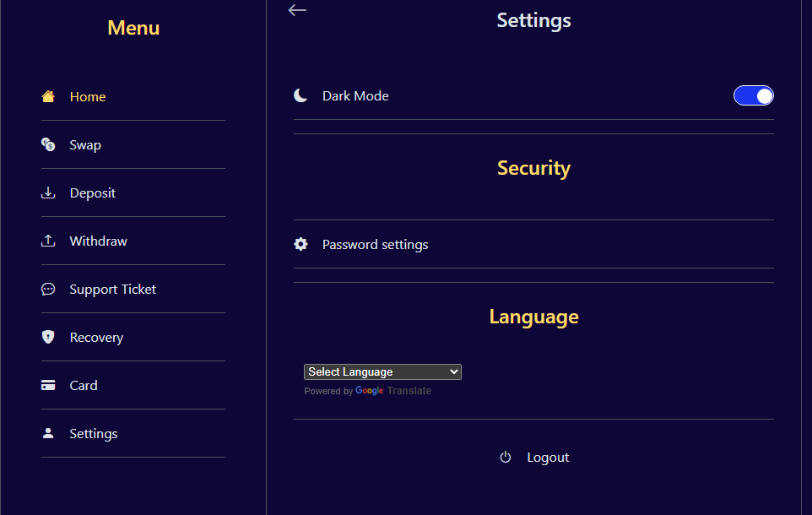Click the Logout power icon
812x515 pixels.
[506, 458]
